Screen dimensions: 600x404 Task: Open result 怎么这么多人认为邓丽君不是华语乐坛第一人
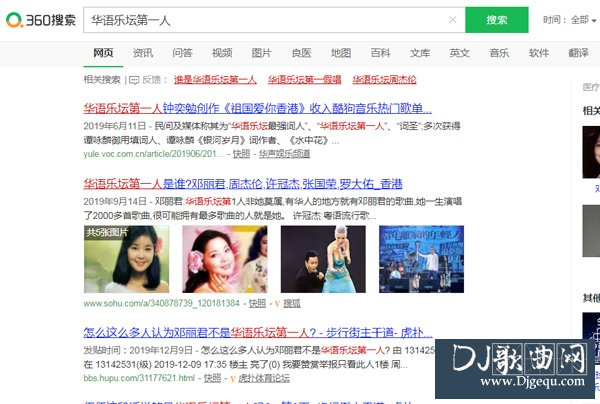pos(258,332)
